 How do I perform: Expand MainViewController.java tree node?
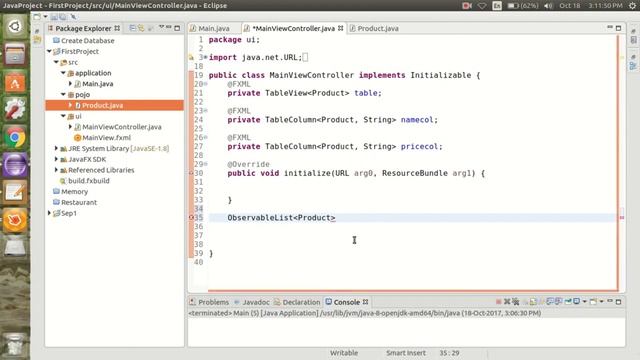(70, 127)
